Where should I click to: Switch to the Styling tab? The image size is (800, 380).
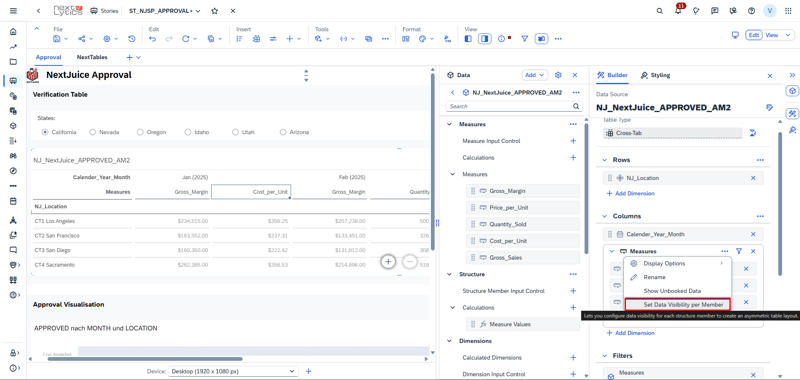(656, 75)
